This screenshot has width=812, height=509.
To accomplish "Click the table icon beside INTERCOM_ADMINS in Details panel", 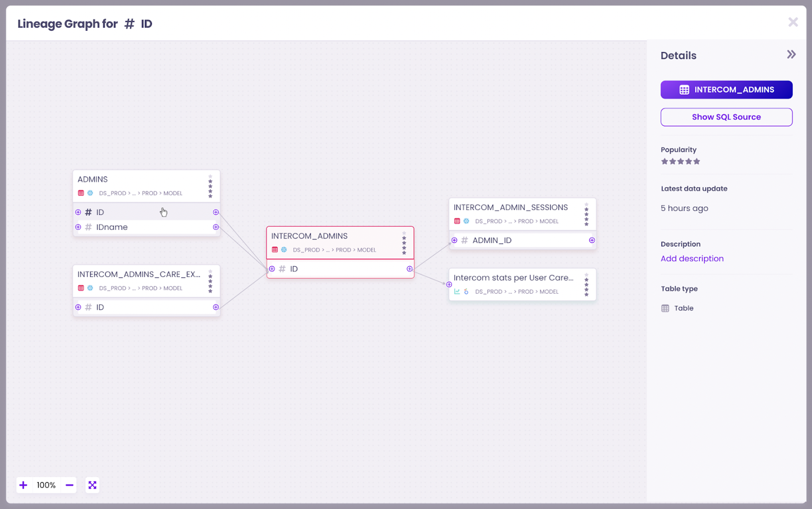I will point(684,89).
